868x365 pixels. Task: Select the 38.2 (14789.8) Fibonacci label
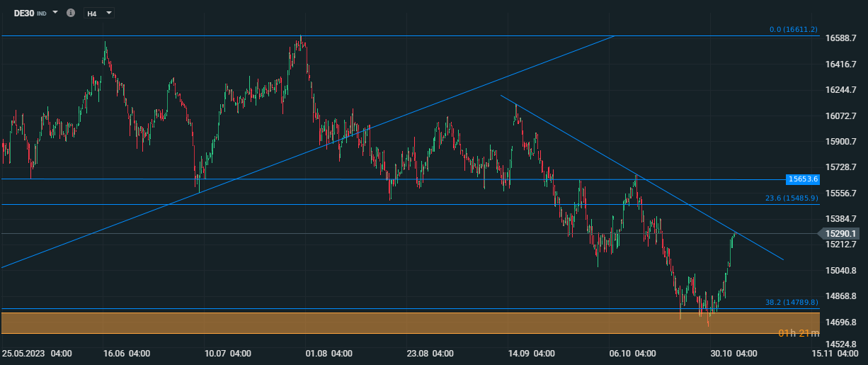click(792, 302)
